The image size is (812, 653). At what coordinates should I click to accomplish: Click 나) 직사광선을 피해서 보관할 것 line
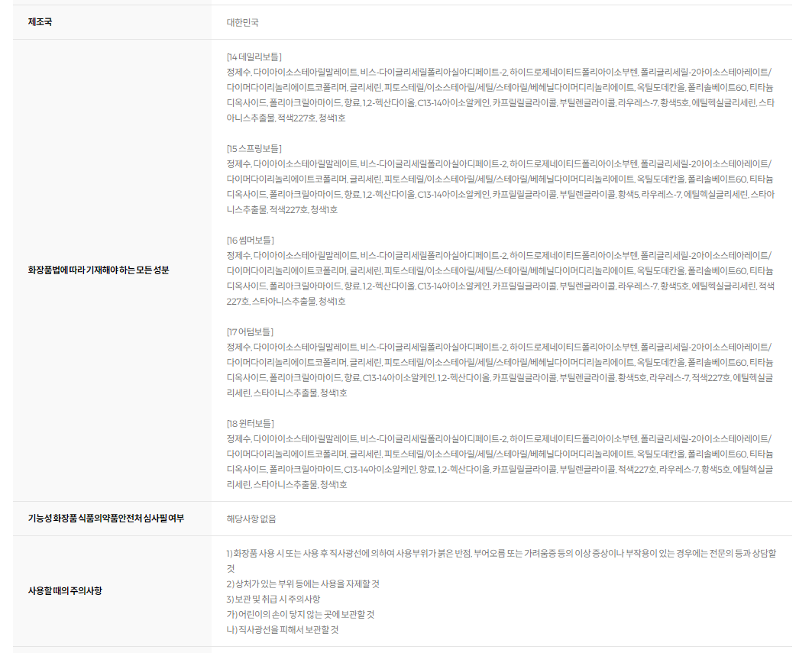pos(282,630)
